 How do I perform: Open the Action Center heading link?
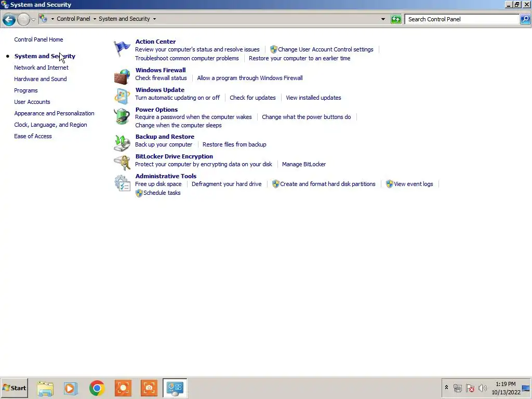[155, 42]
